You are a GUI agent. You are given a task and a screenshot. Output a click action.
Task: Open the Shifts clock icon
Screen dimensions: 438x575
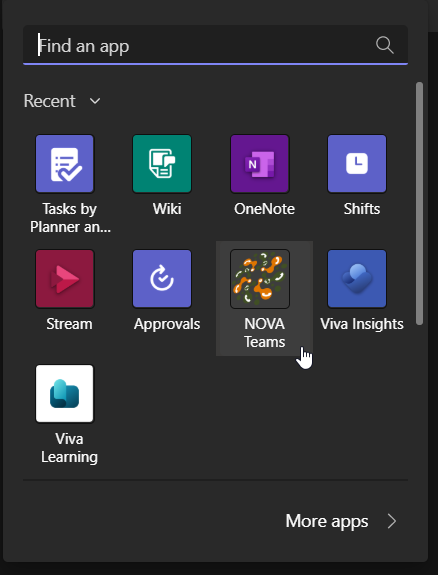click(x=357, y=164)
